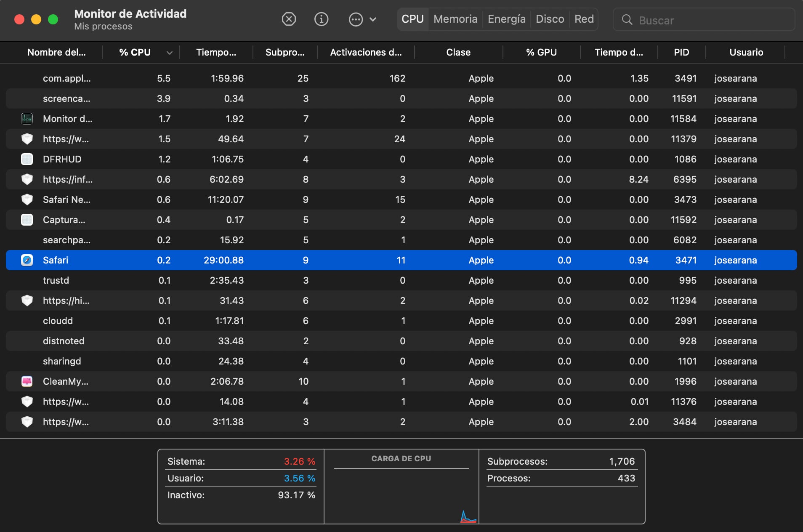Switch to the Red tab

click(x=584, y=19)
